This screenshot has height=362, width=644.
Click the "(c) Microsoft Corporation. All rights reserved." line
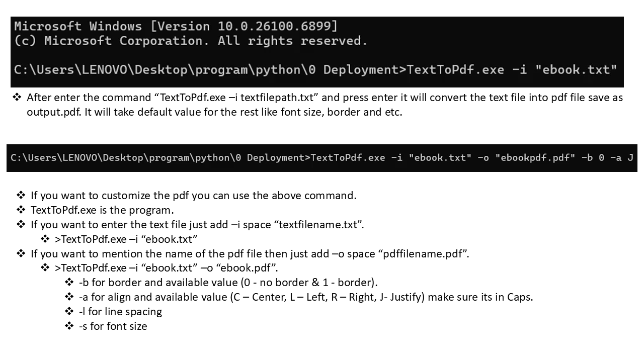tap(191, 41)
